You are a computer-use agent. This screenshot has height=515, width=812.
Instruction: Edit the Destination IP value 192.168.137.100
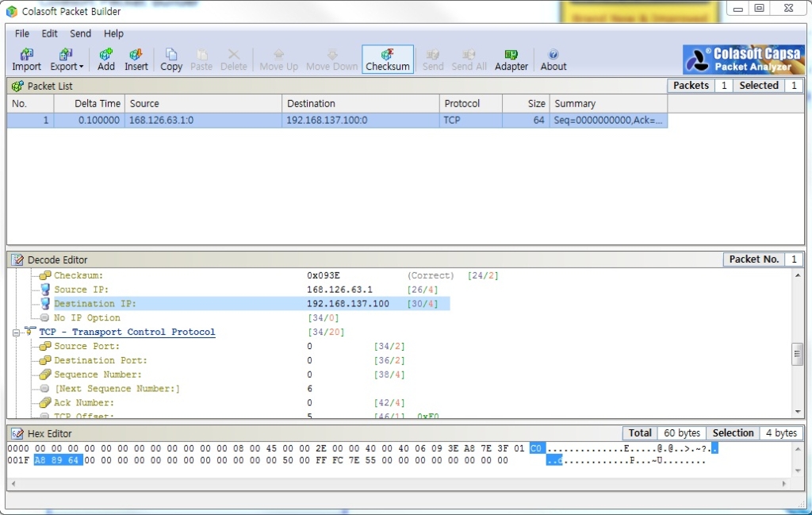click(348, 304)
